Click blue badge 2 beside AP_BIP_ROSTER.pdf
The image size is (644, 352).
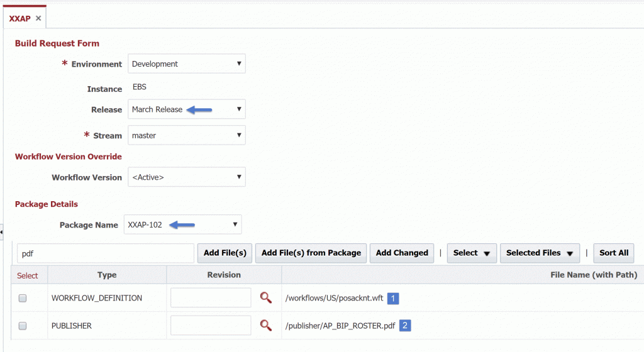(x=405, y=326)
